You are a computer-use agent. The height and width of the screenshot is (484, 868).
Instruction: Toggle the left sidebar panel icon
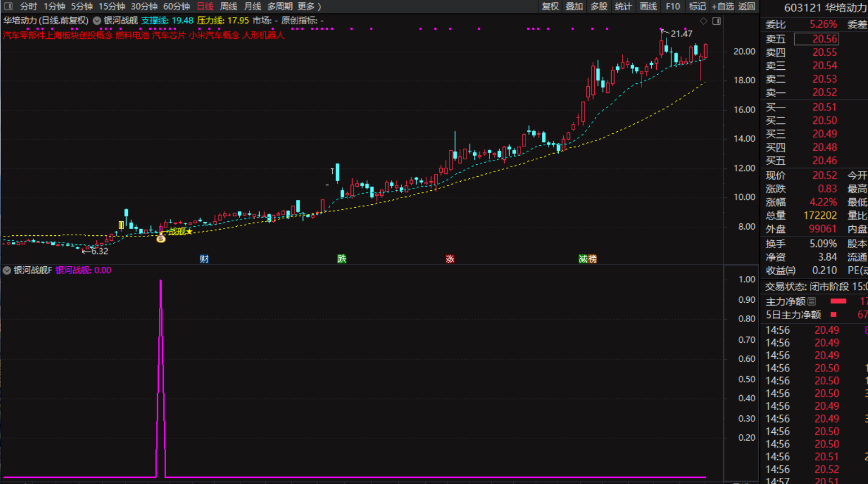(x=8, y=6)
